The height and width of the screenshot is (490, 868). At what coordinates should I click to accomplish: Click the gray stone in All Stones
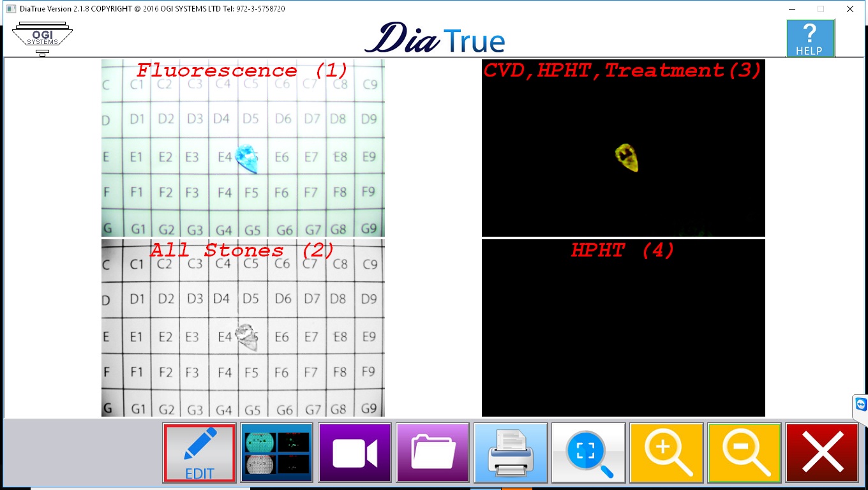pos(246,337)
